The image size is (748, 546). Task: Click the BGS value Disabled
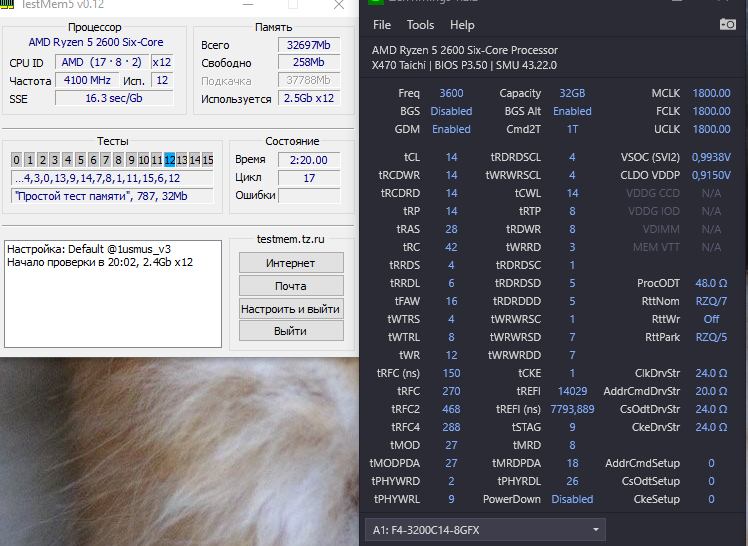click(x=451, y=111)
